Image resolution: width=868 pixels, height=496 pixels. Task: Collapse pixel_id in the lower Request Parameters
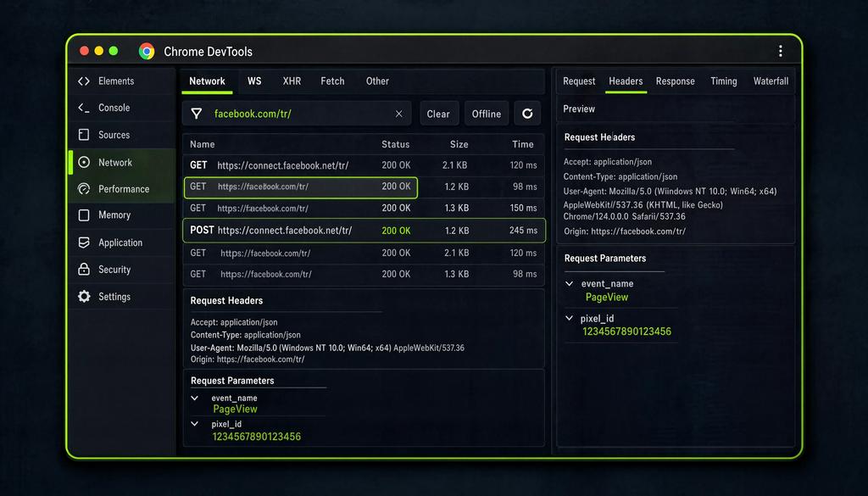[x=194, y=424]
